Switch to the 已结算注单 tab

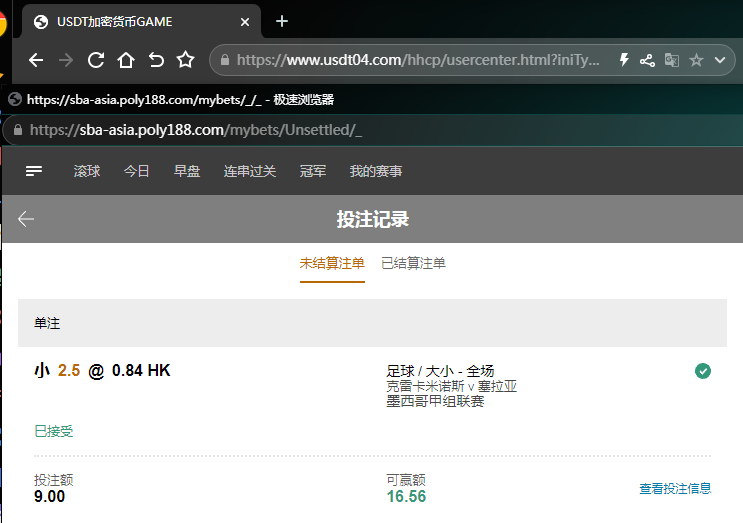(x=413, y=263)
